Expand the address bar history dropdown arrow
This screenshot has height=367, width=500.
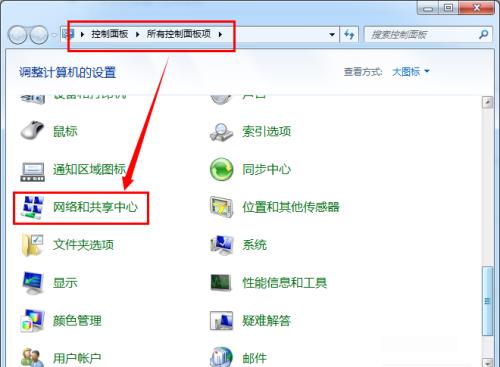[332, 34]
